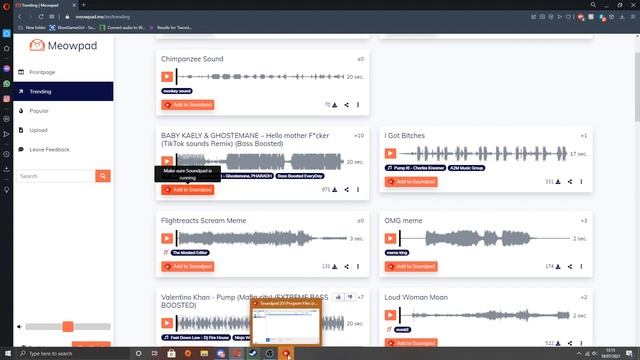Open a new browser tab
The height and width of the screenshot is (360, 640).
tap(84, 5)
